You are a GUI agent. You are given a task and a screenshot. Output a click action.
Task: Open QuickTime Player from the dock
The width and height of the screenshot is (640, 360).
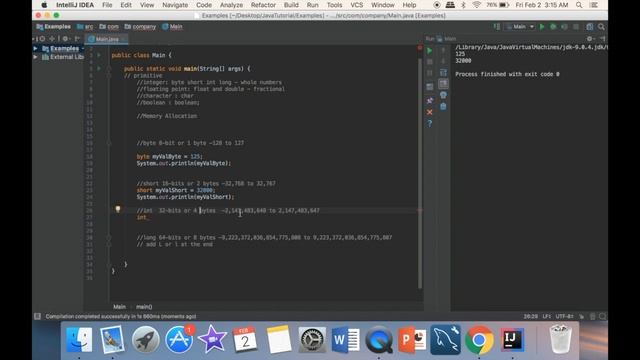point(379,339)
